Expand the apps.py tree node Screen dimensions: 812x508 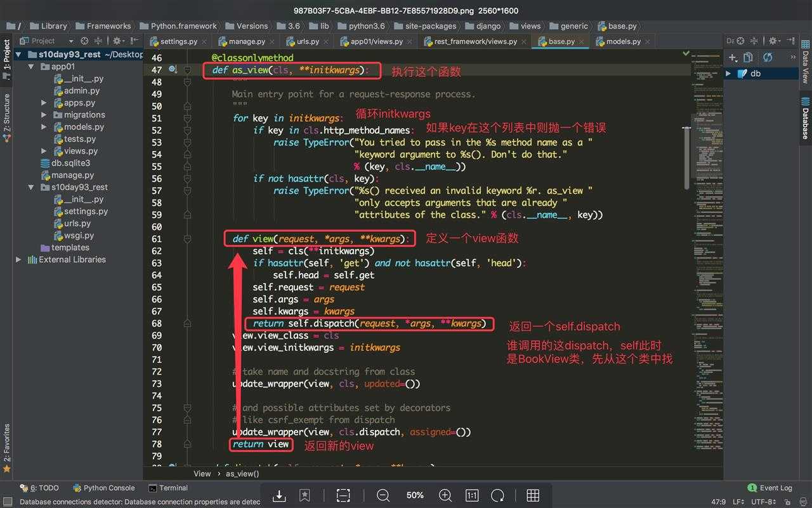click(44, 103)
